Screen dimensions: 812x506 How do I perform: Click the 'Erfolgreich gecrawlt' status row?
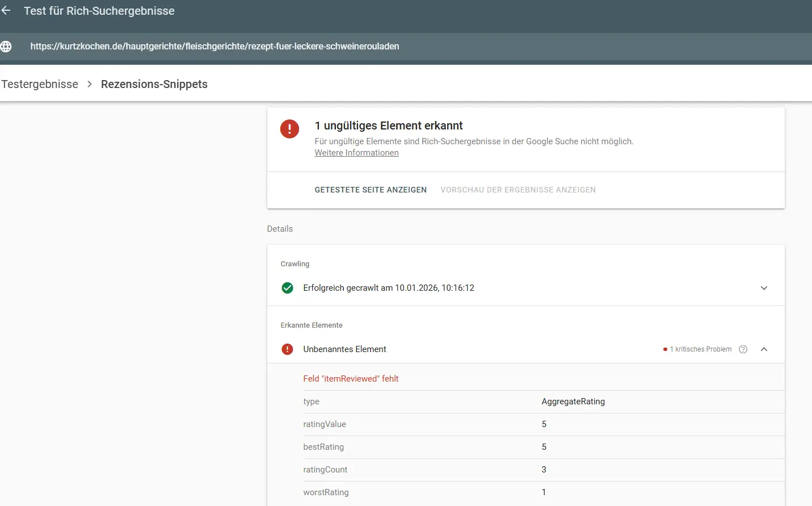[389, 288]
